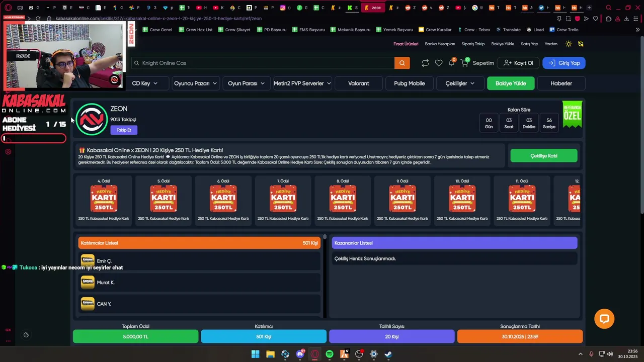Viewport: 644px width, 362px height.
Task: Open Sipariş Takip top link
Action: [473, 44]
